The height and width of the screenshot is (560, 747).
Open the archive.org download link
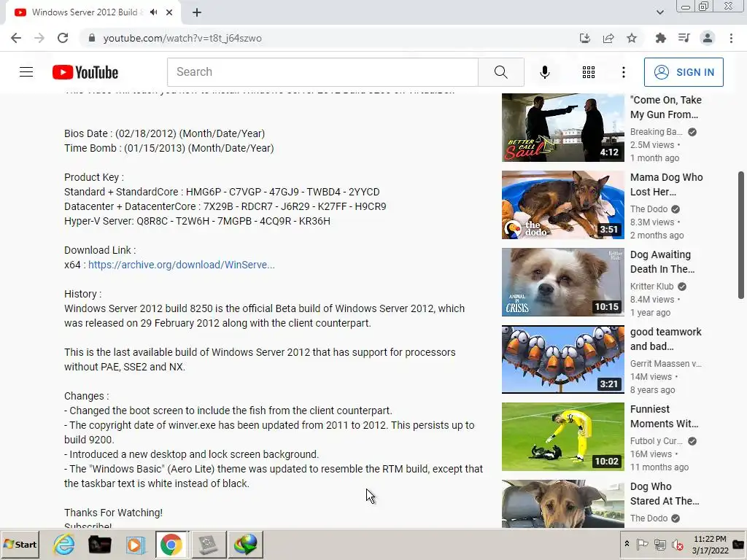pos(182,265)
